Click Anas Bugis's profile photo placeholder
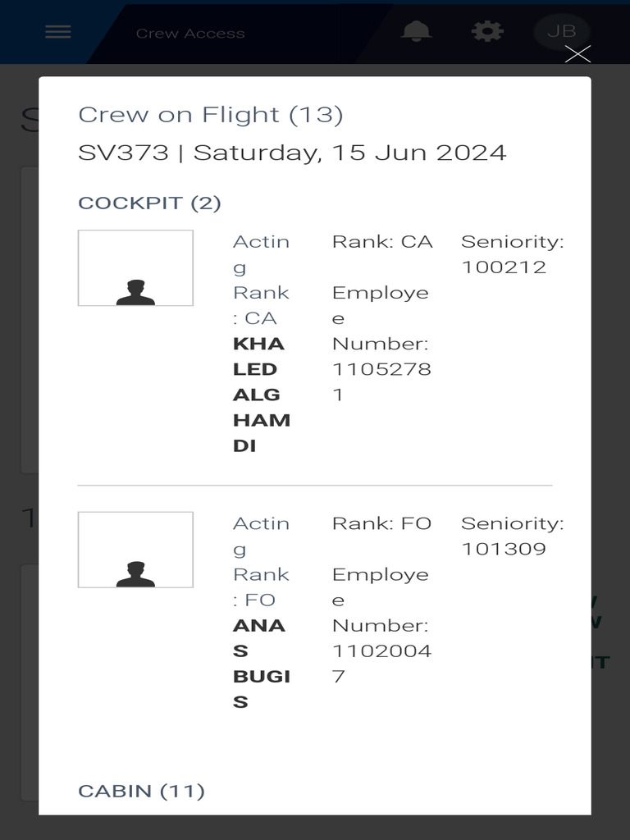The width and height of the screenshot is (630, 840). 135,550
